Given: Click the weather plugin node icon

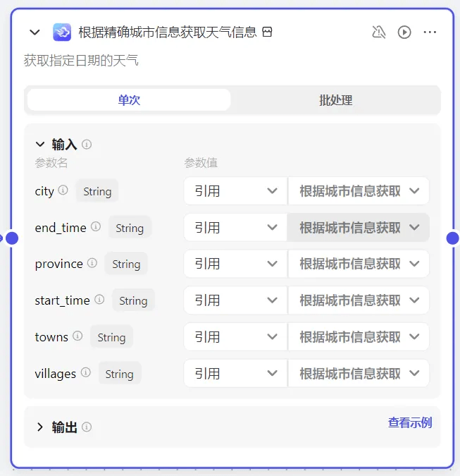Looking at the screenshot, I should (62, 32).
